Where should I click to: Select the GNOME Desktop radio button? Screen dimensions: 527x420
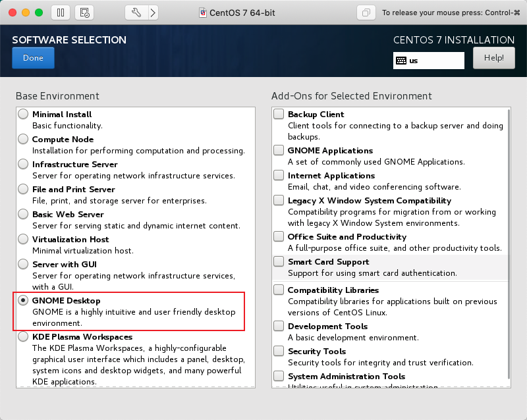click(x=23, y=300)
